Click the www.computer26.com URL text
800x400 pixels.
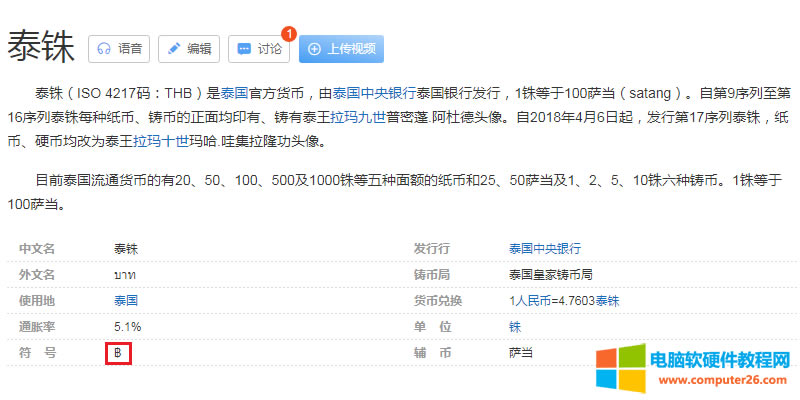pos(720,381)
